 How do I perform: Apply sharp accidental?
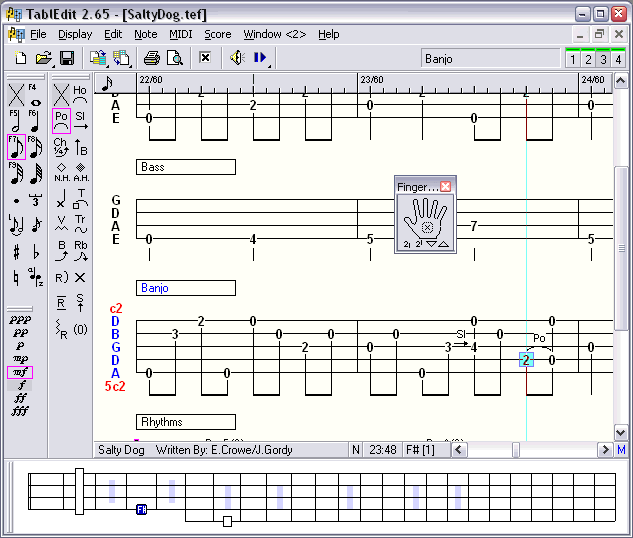17,252
